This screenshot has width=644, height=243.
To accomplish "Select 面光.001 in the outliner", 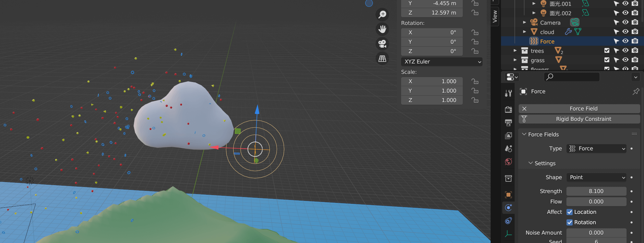I will tap(560, 4).
